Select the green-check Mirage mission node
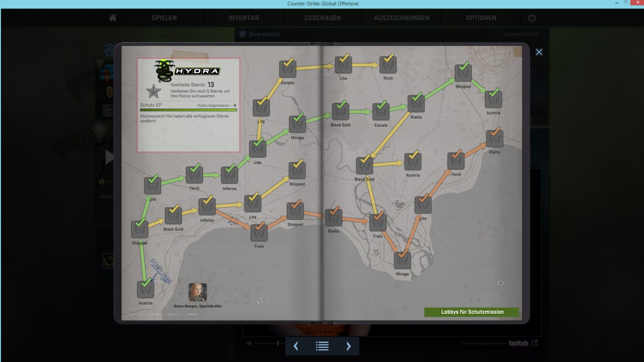This screenshot has width=644, height=362. coord(297,123)
